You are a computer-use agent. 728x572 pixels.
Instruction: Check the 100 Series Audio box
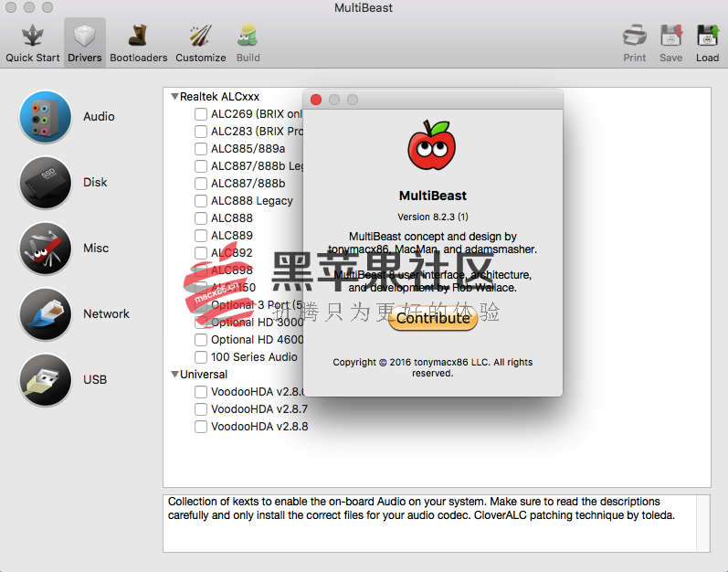point(201,357)
